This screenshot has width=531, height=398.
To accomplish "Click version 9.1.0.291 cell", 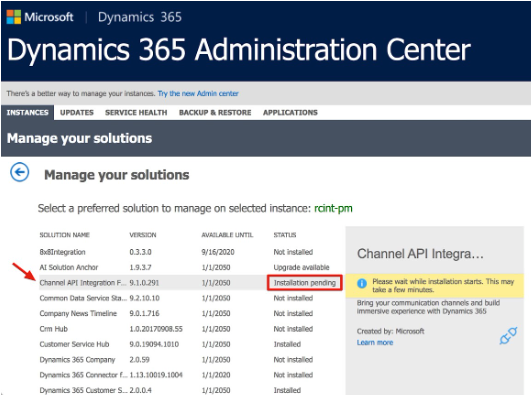I will [x=144, y=282].
